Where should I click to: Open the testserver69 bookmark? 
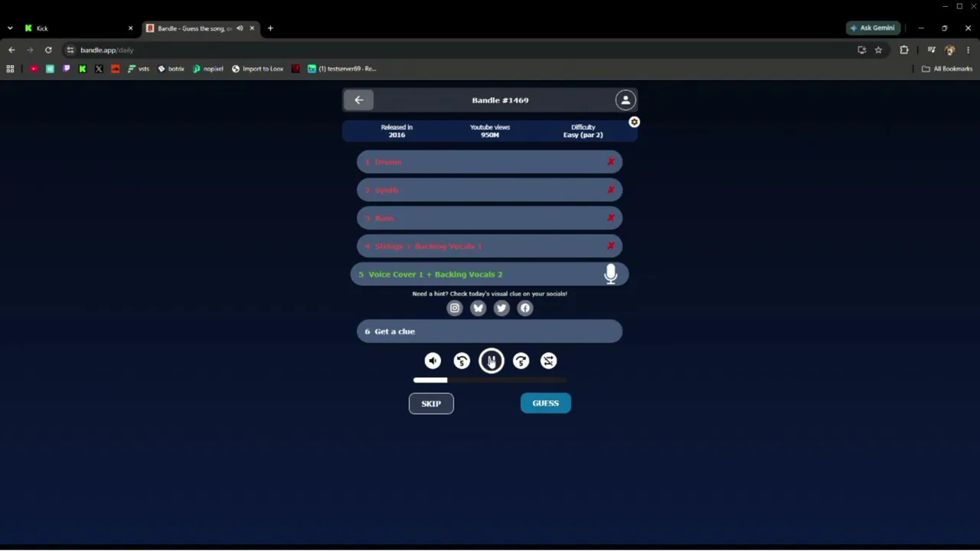tap(342, 69)
